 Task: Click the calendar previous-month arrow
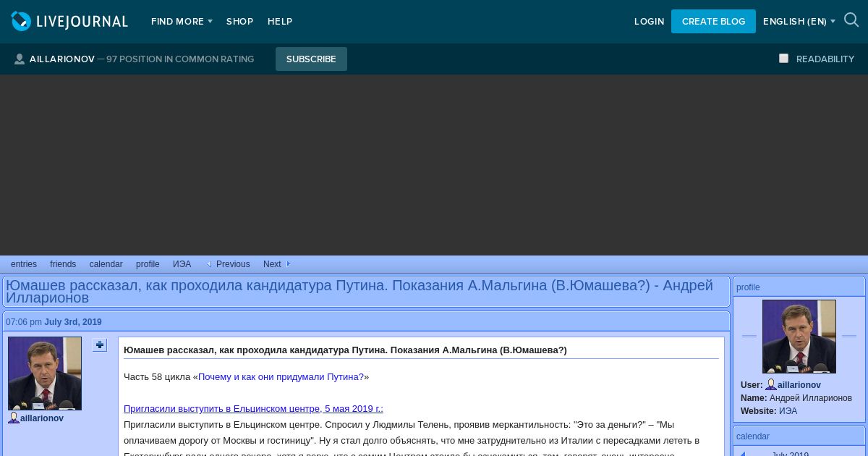pos(741,454)
